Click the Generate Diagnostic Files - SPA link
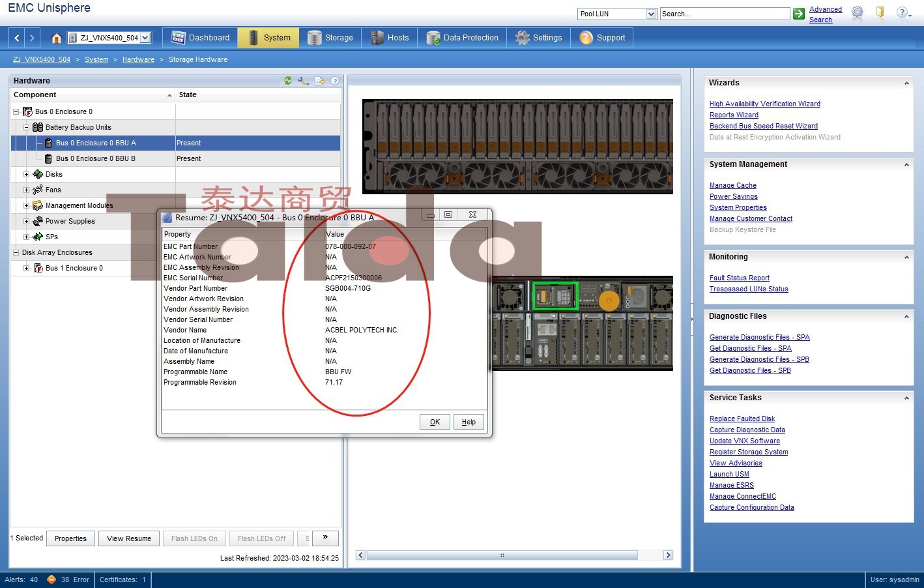Image resolution: width=924 pixels, height=588 pixels. [x=760, y=337]
